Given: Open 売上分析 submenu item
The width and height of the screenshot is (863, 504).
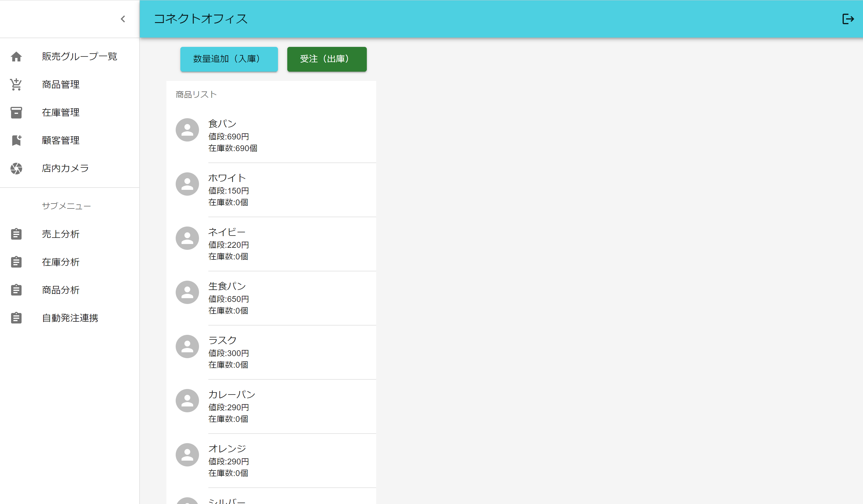Looking at the screenshot, I should click(70, 234).
